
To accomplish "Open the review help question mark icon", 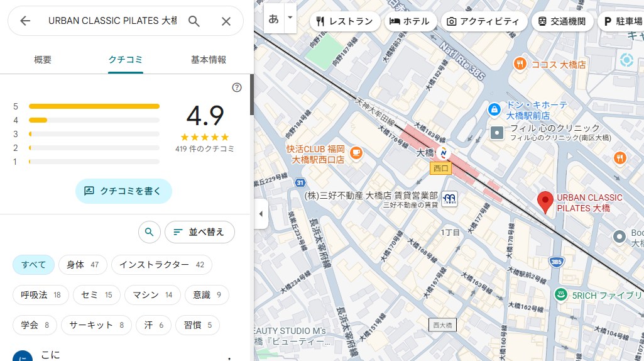I will click(x=237, y=87).
